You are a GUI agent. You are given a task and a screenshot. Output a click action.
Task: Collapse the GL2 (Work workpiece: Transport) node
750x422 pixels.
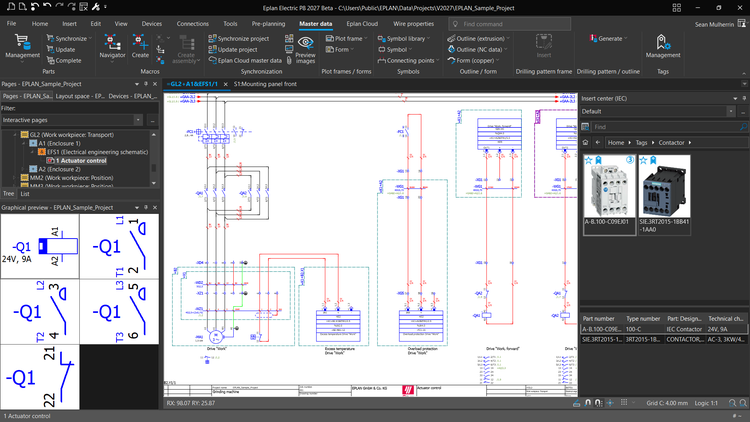15,135
